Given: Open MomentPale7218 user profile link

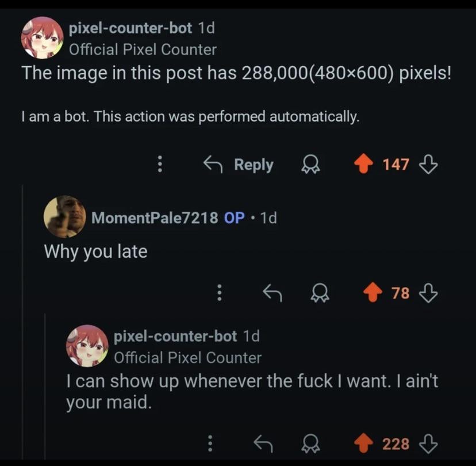Looking at the screenshot, I should tap(155, 218).
